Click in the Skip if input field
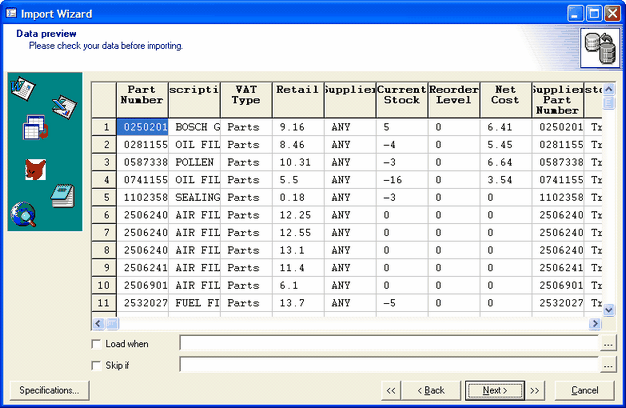Image resolution: width=626 pixels, height=408 pixels. pos(390,365)
